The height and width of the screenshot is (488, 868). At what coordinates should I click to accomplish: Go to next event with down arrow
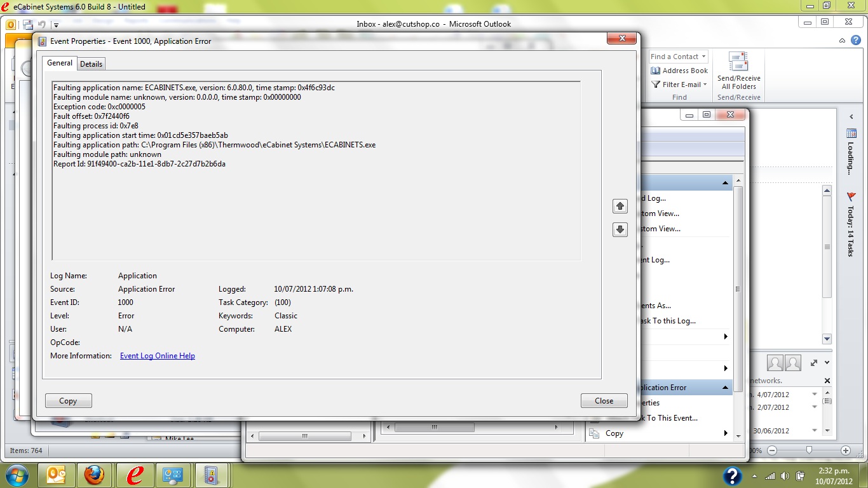click(620, 229)
